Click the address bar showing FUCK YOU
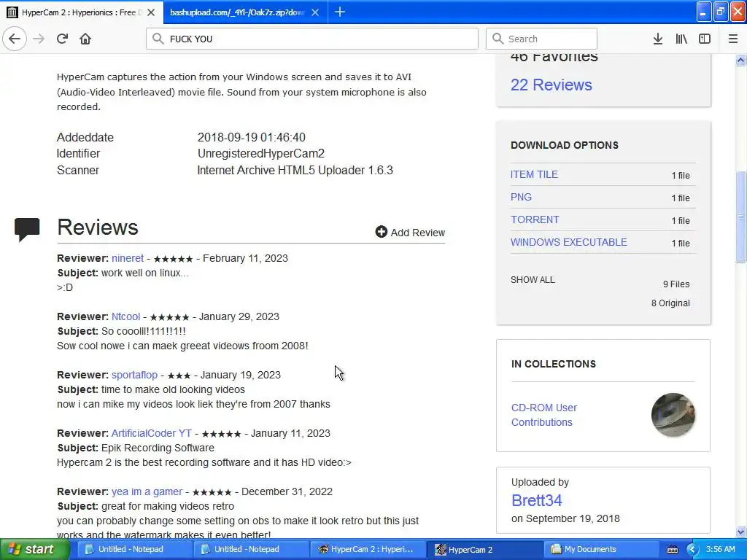This screenshot has width=747, height=560. pos(312,39)
